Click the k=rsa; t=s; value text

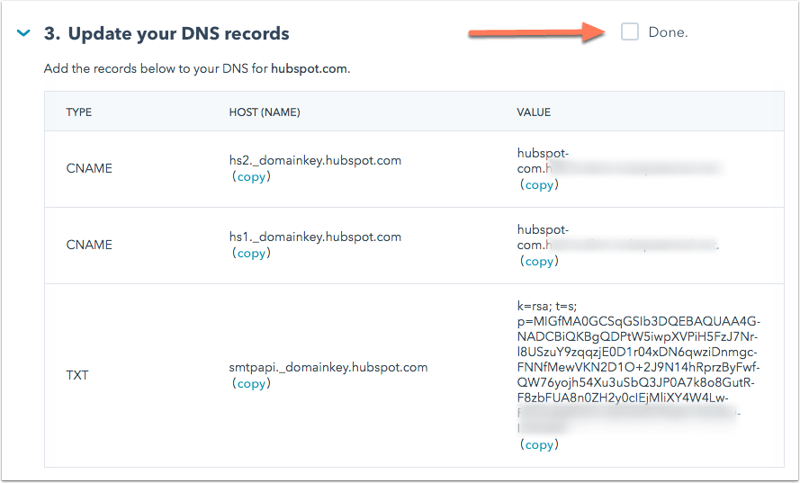pos(546,307)
